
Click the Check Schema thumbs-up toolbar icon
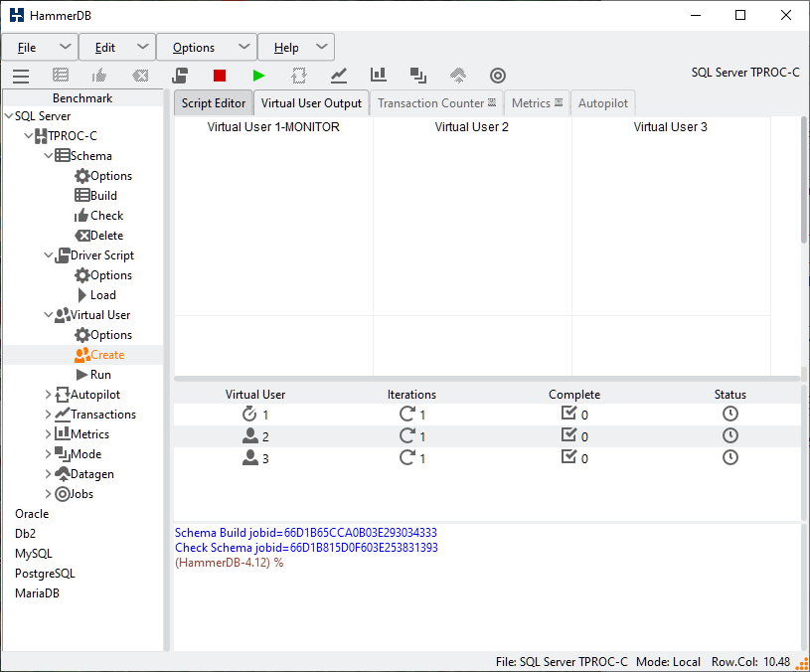(99, 76)
